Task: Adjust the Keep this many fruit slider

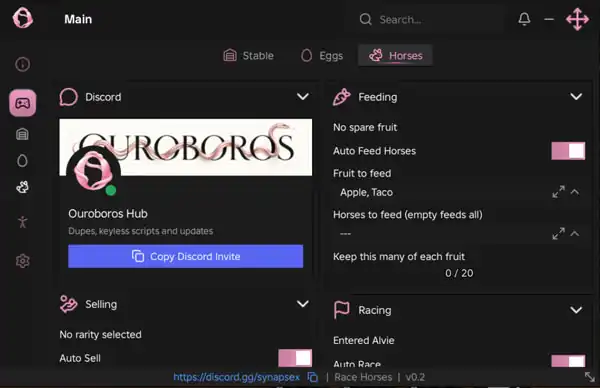Action: point(459,273)
